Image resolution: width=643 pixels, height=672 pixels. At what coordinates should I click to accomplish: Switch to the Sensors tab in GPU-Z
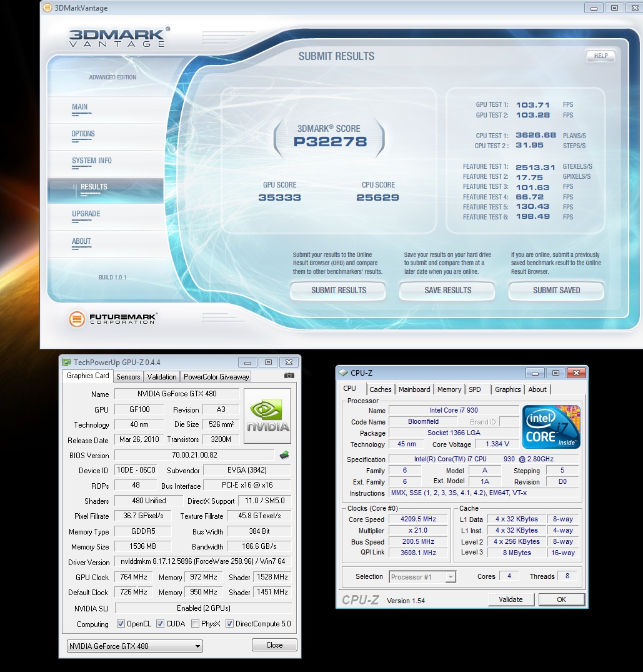[x=128, y=377]
